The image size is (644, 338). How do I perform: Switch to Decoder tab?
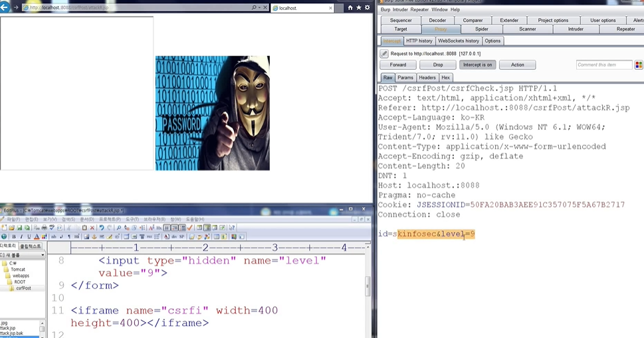click(437, 20)
